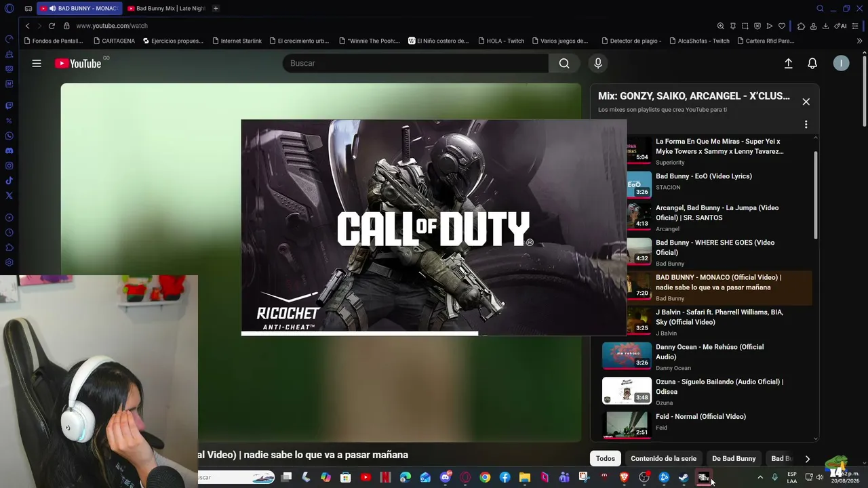This screenshot has width=868, height=488.
Task: Open the YouTube notifications bell
Action: pyautogui.click(x=812, y=63)
